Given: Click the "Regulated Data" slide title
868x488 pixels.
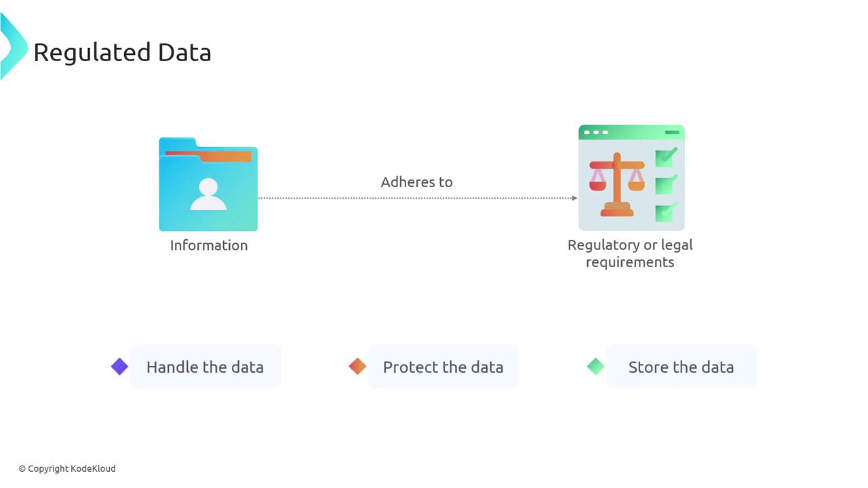Looking at the screenshot, I should click(122, 52).
